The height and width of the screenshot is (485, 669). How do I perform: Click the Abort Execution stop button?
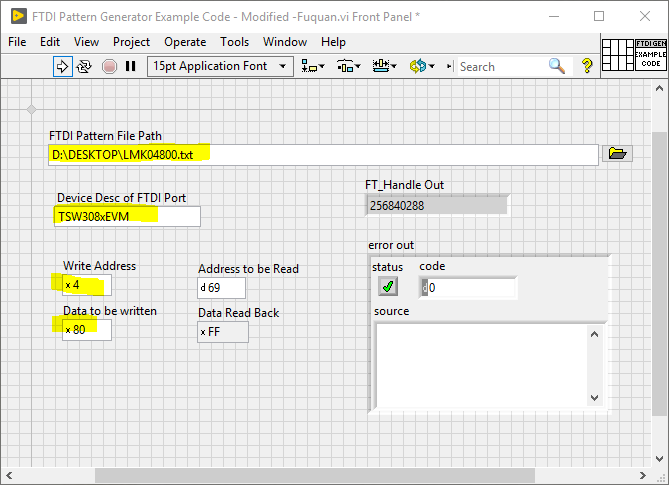coord(109,67)
